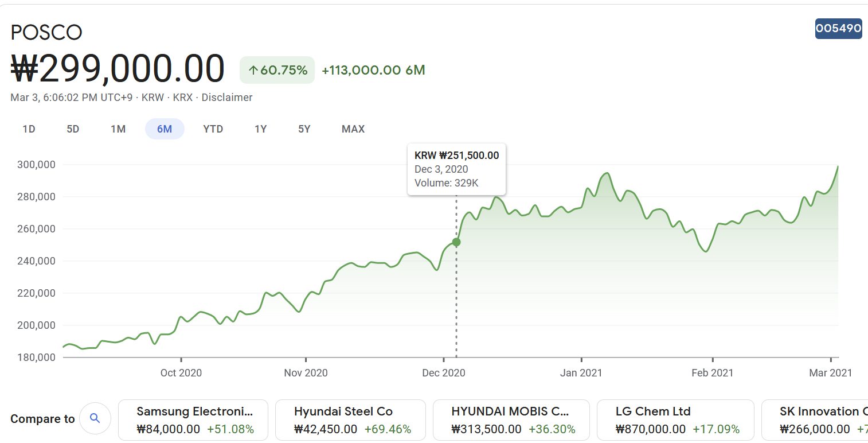This screenshot has width=868, height=443.
Task: Add Hyundai Steel Co to comparison
Action: 350,420
